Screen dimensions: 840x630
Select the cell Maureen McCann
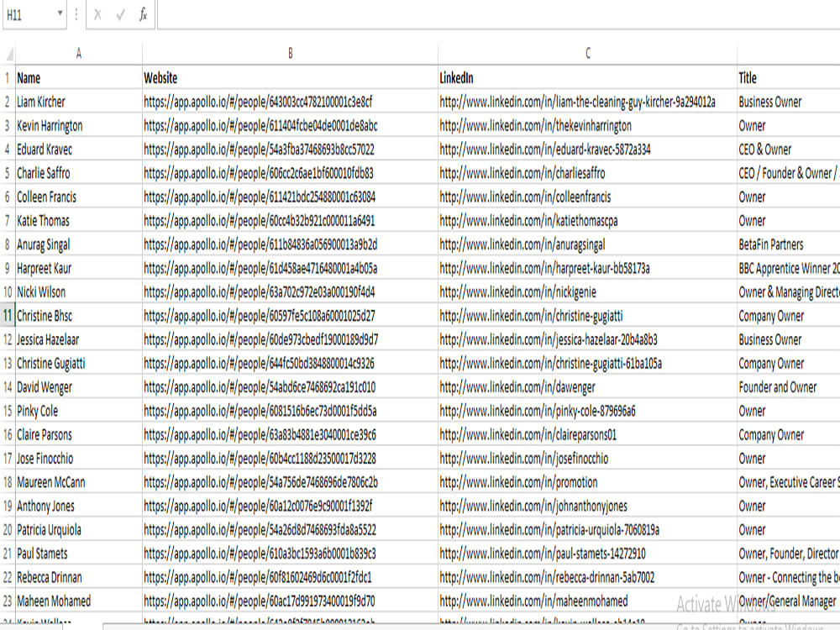(x=79, y=482)
